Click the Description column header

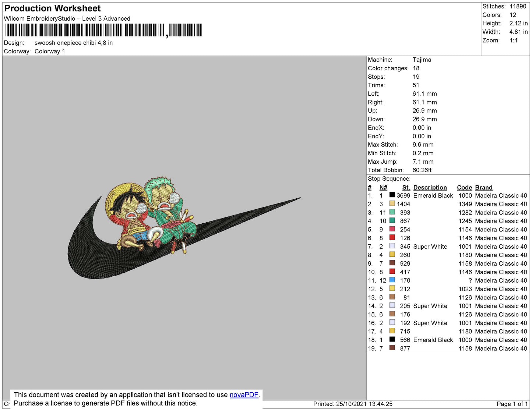(430, 187)
